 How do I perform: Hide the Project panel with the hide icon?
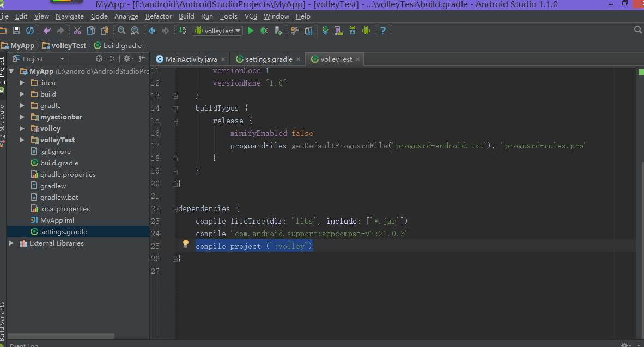tap(142, 59)
